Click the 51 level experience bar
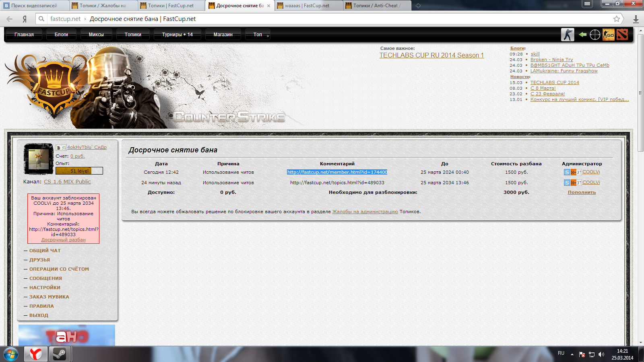Screen dimensions: 644x362 click(x=79, y=171)
